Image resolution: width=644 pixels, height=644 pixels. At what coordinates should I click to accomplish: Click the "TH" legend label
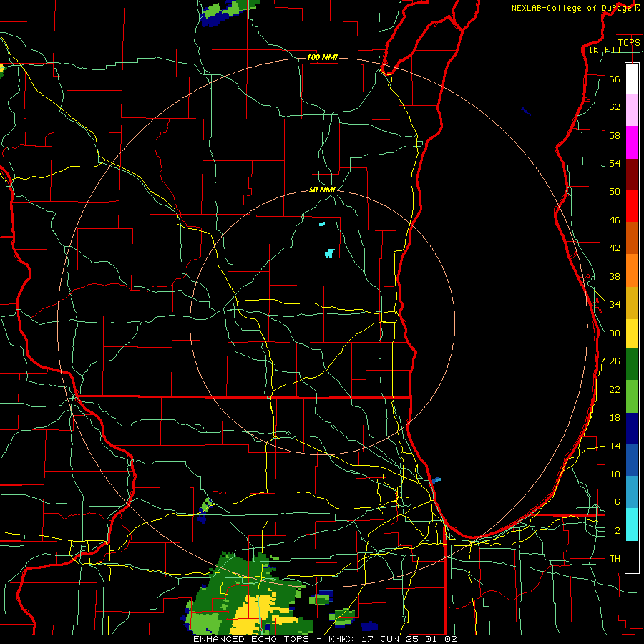615,559
